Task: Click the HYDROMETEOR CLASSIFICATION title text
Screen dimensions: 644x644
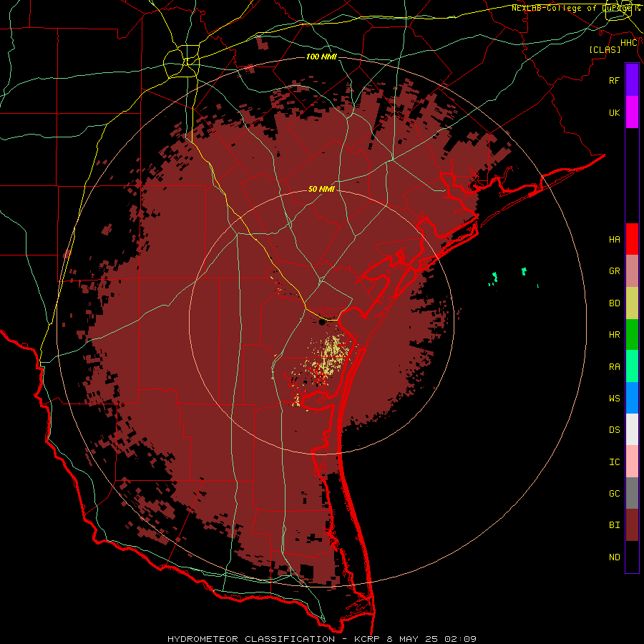Action: (251, 639)
